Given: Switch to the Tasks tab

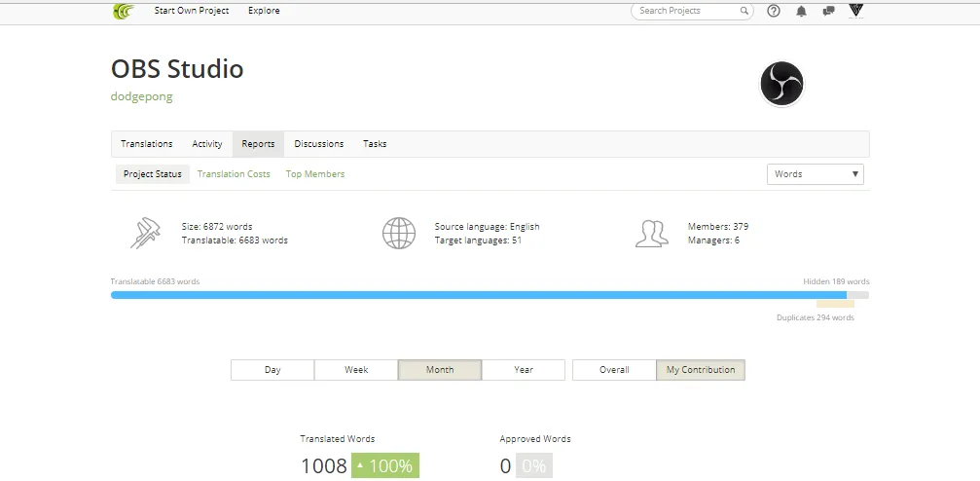Looking at the screenshot, I should click(x=375, y=144).
